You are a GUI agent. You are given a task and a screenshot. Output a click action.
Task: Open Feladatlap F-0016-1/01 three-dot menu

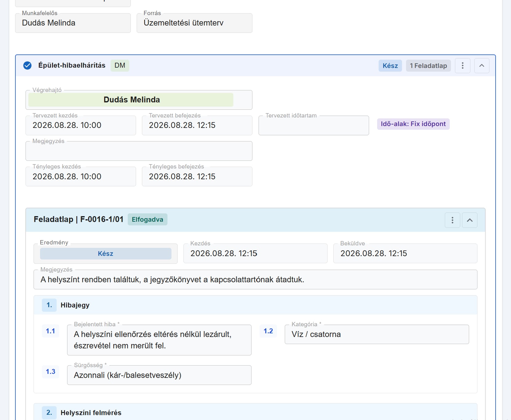click(x=452, y=220)
